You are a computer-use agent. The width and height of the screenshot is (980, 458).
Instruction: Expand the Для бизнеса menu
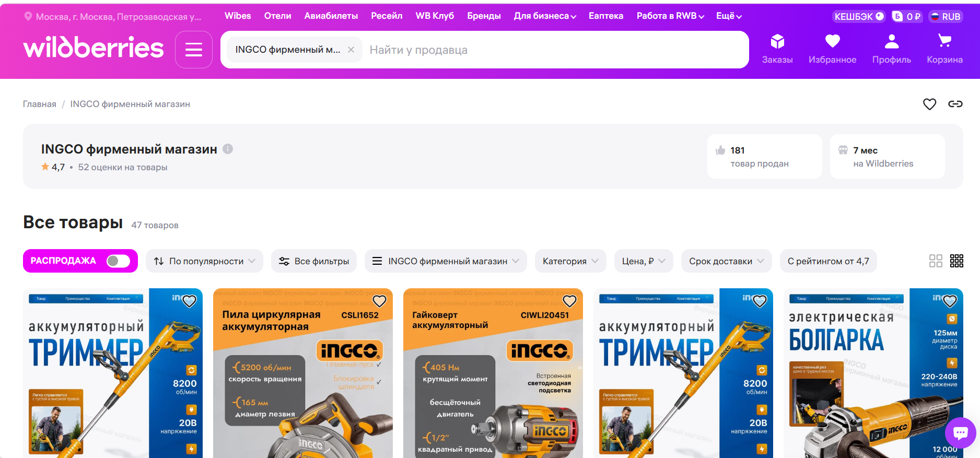(545, 16)
